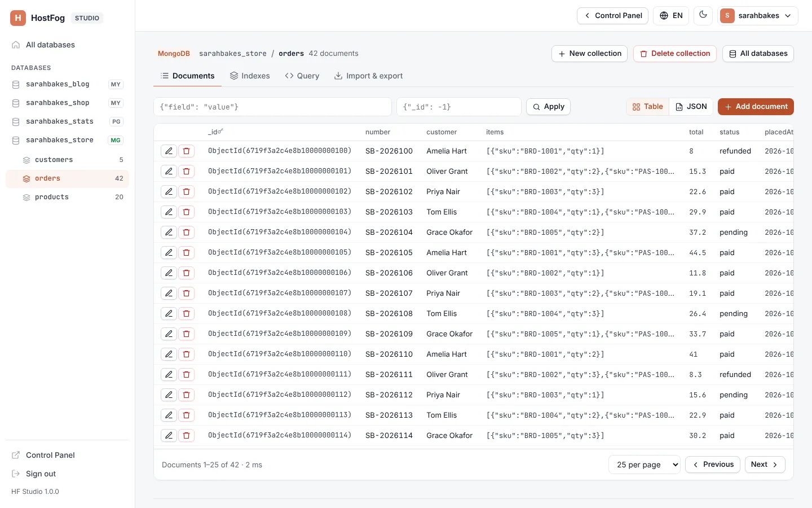The width and height of the screenshot is (812, 508).
Task: Click the Add document button
Action: (x=756, y=107)
